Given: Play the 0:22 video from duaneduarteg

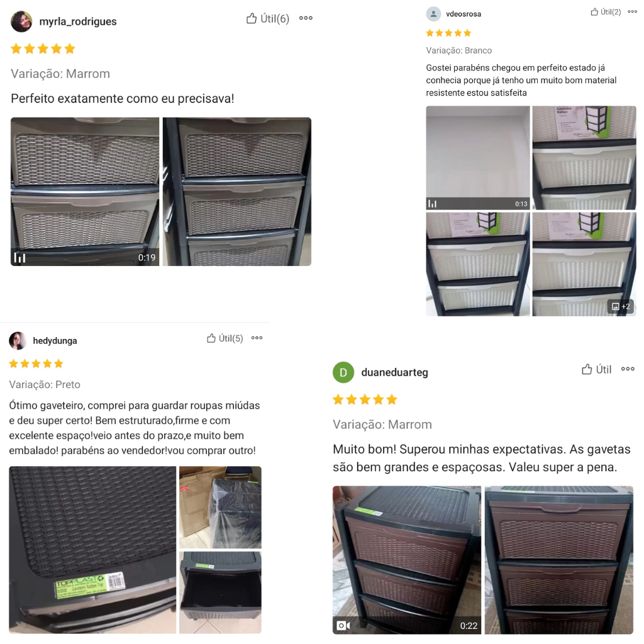Looking at the screenshot, I should (407, 560).
